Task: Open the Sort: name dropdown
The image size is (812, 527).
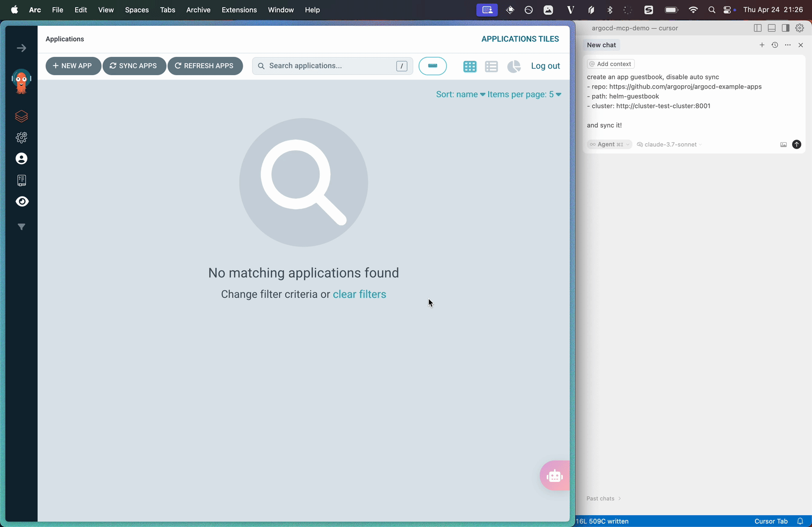Action: coord(460,94)
